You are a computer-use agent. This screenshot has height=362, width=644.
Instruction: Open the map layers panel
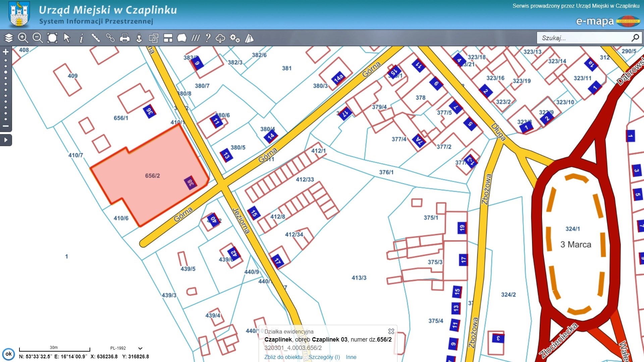pyautogui.click(x=9, y=38)
